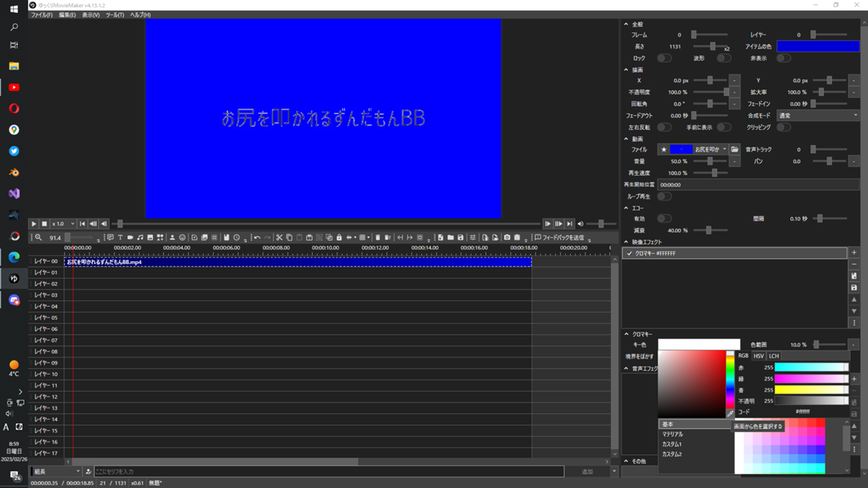
Task: Open file browser folder icon beside video file
Action: [734, 149]
